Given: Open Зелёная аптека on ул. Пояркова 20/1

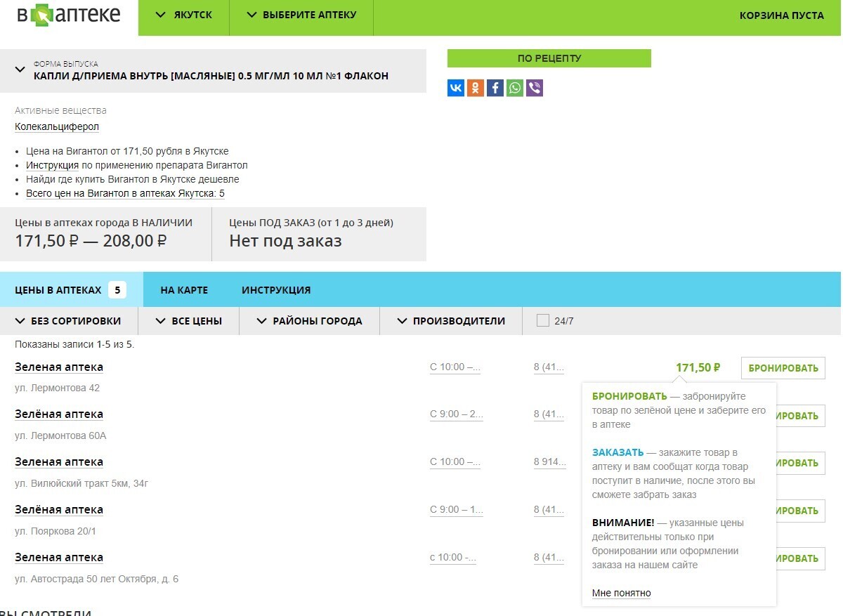Looking at the screenshot, I should [59, 509].
